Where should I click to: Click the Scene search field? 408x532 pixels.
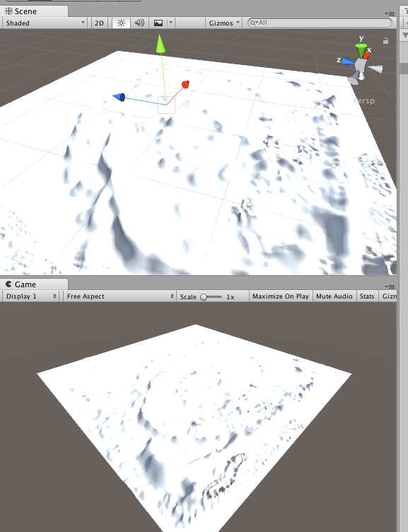pos(320,23)
